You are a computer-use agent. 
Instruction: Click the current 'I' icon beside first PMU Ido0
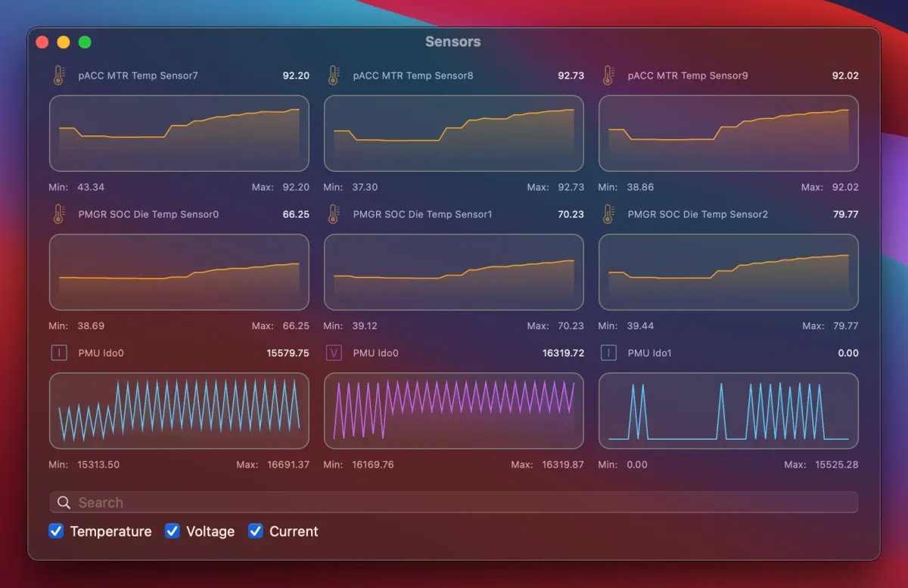coord(59,353)
